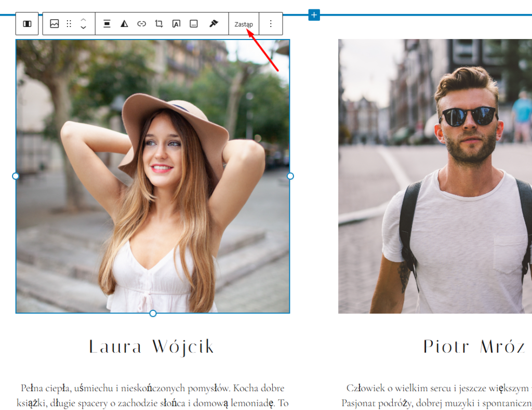Image resolution: width=532 pixels, height=410 pixels.
Task: Click the Laura Wójcik heading
Action: pos(152,347)
